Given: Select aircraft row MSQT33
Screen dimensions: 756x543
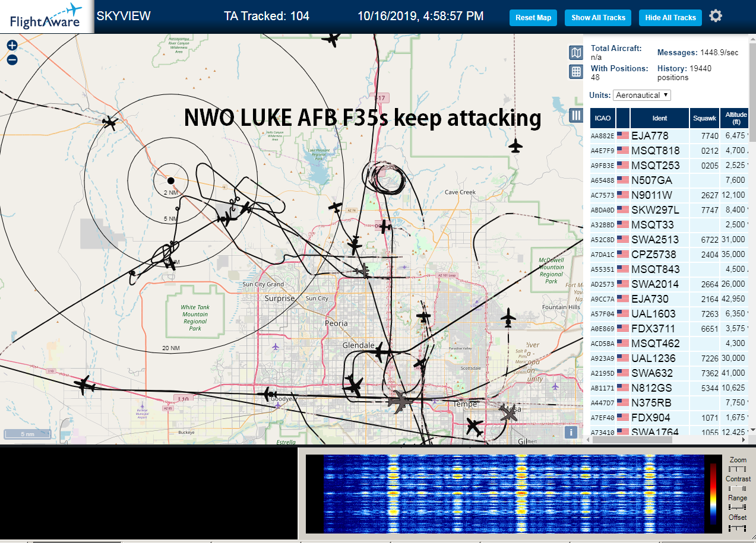Looking at the screenshot, I should [669, 225].
